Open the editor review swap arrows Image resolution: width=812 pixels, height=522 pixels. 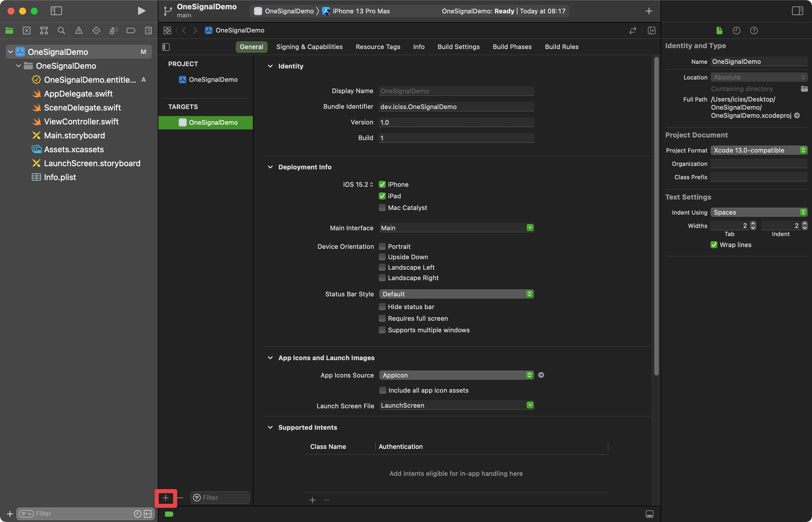[633, 30]
